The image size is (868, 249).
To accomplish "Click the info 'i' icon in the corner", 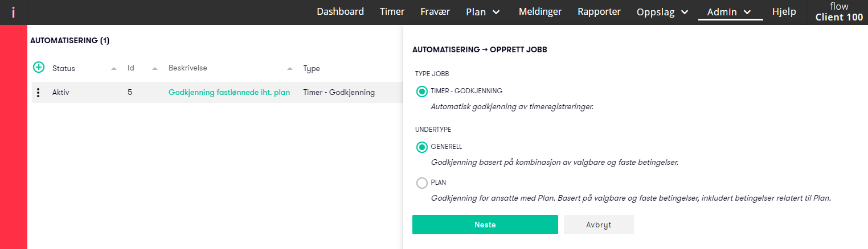I will point(13,12).
